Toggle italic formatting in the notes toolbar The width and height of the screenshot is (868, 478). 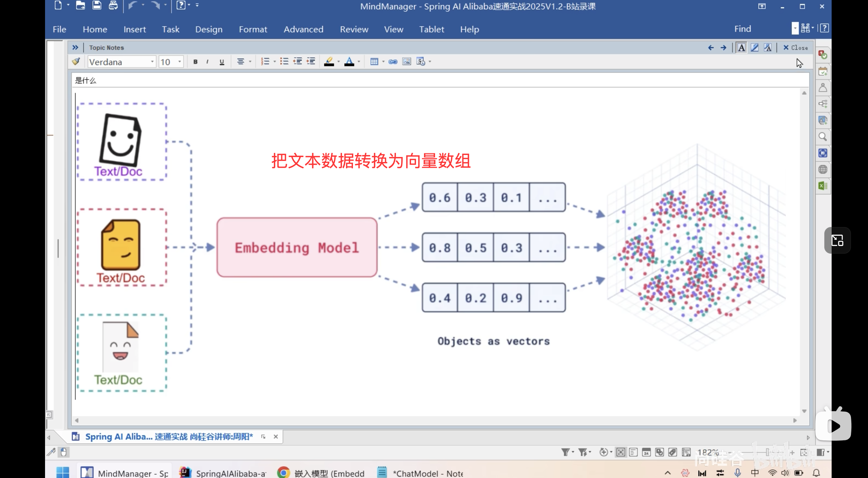(x=207, y=61)
